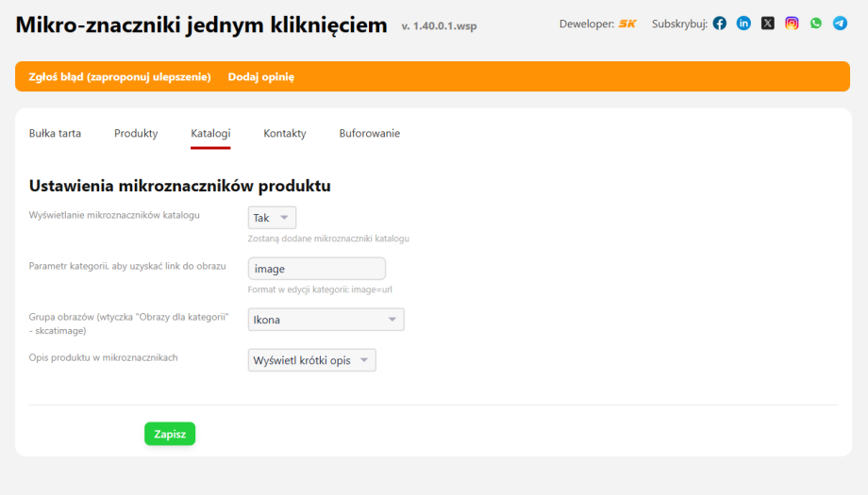
Task: Click label Grupa obrazów (wtyczka Obrazy dla kategorii)
Action: point(129,324)
